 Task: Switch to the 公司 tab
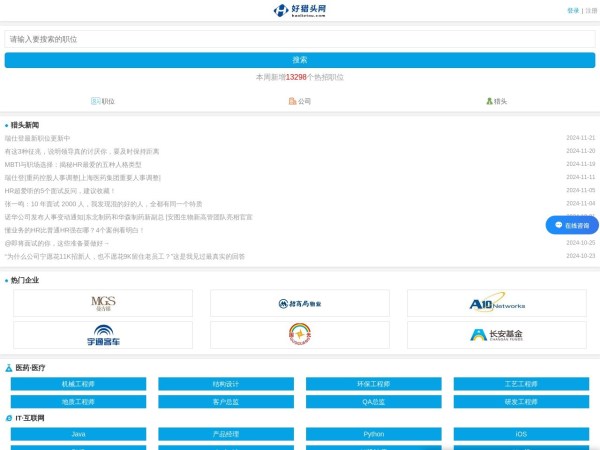[x=300, y=101]
